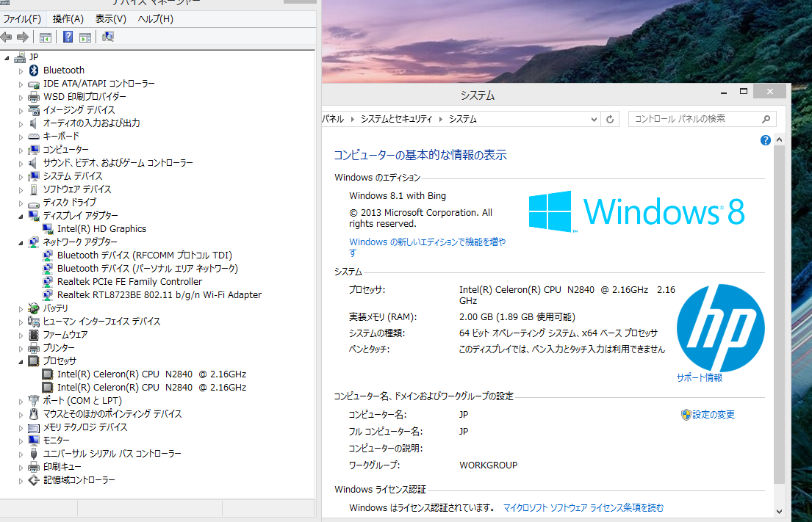The height and width of the screenshot is (522, 812).
Task: Select the WSD 印刷プロバイダー printer icon
Action: click(x=34, y=97)
